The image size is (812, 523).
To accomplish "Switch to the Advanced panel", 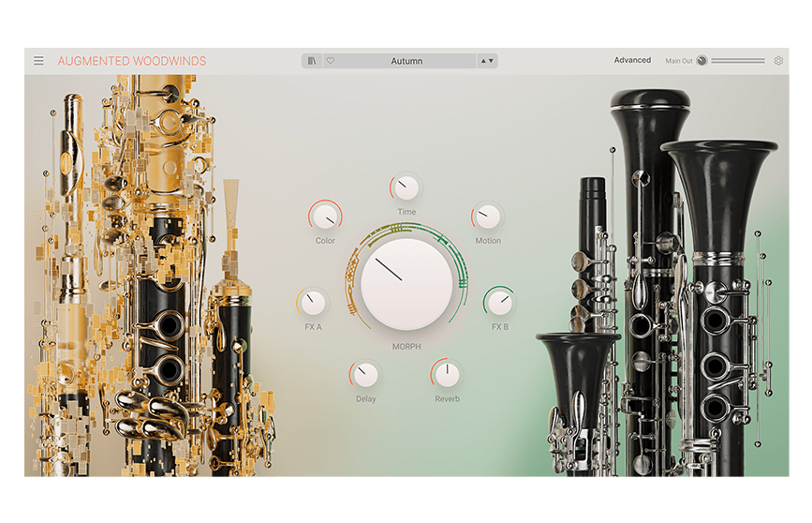I will (632, 61).
